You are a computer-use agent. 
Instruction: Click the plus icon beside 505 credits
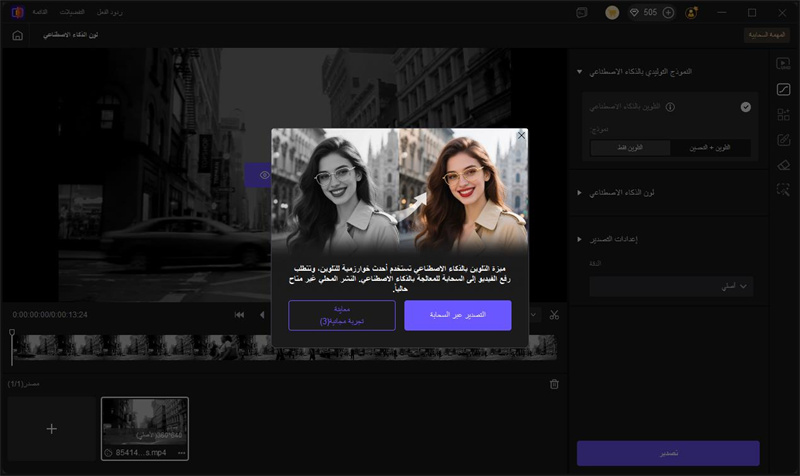(x=668, y=13)
